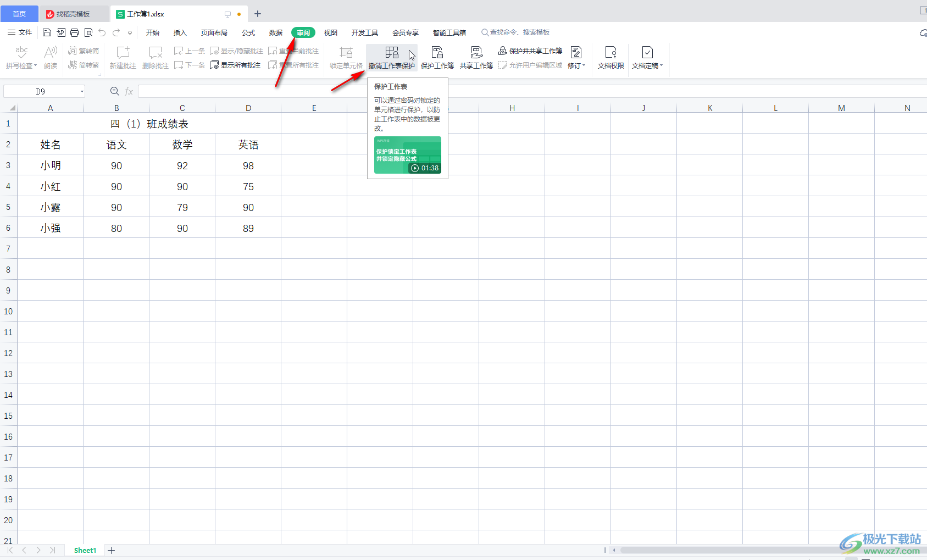The image size is (927, 560).
Task: Select cell containing 小明
Action: (x=51, y=165)
